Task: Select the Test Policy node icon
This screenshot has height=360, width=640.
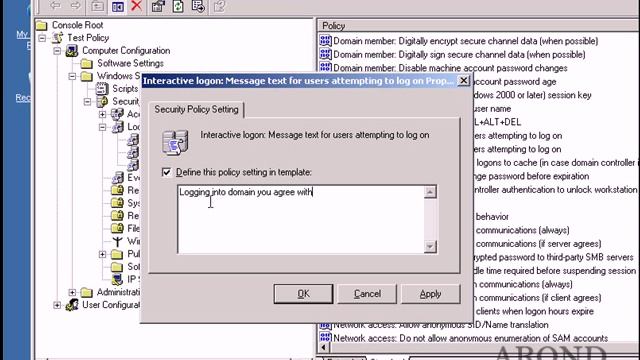Action: coord(58,38)
